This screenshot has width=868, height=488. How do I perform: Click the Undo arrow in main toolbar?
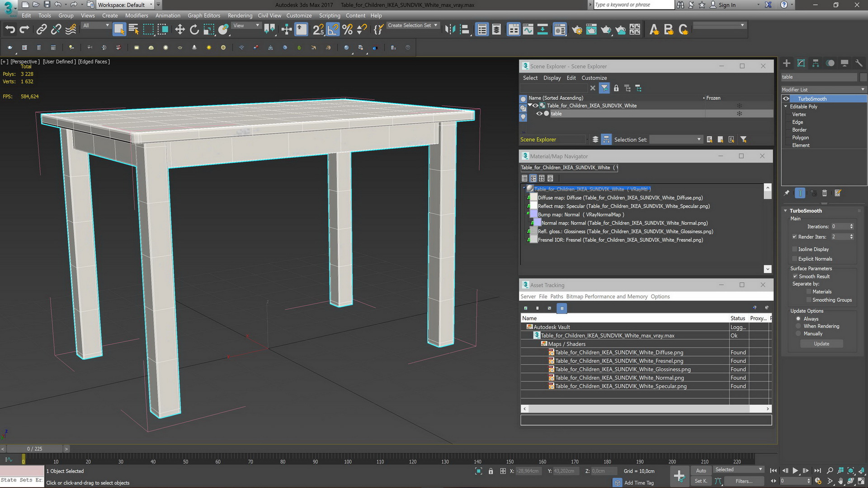pos(10,30)
